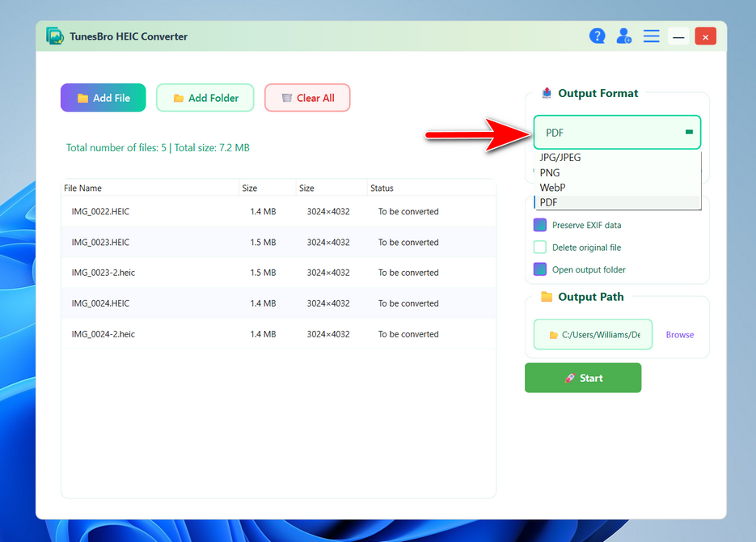Open the user account icon
This screenshot has width=756, height=542.
click(x=624, y=36)
